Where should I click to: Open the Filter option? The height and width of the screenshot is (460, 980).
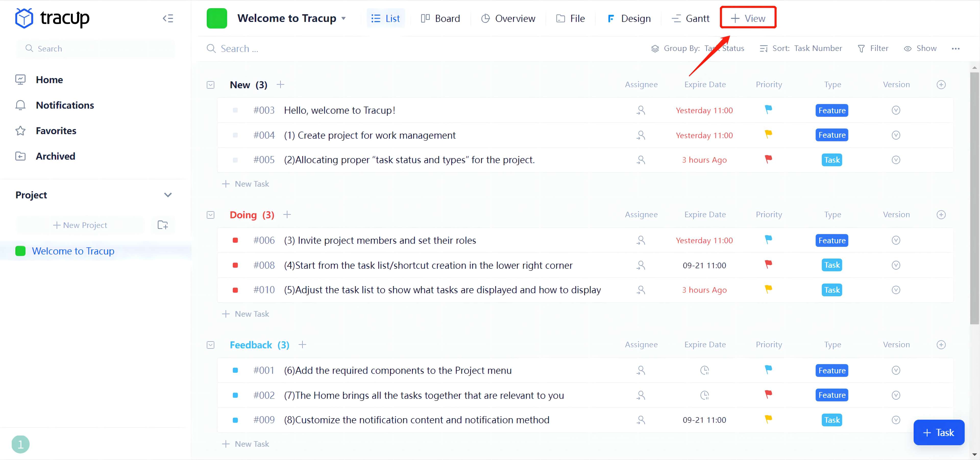tap(873, 48)
